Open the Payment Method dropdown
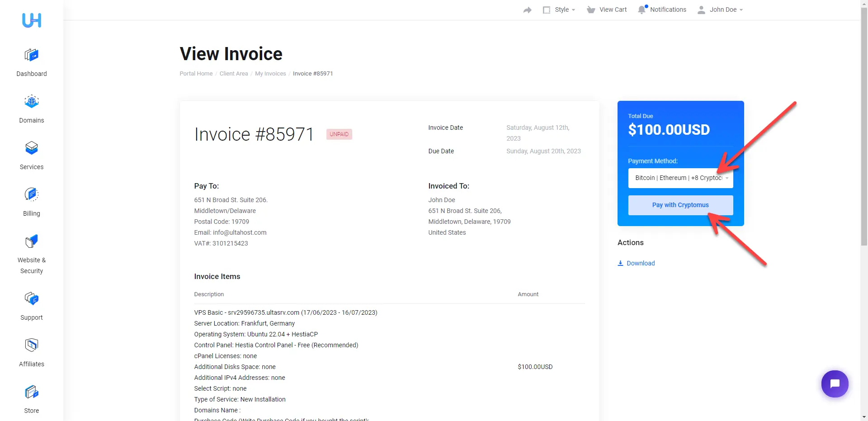Screen dimensions: 868x421 pos(680,178)
